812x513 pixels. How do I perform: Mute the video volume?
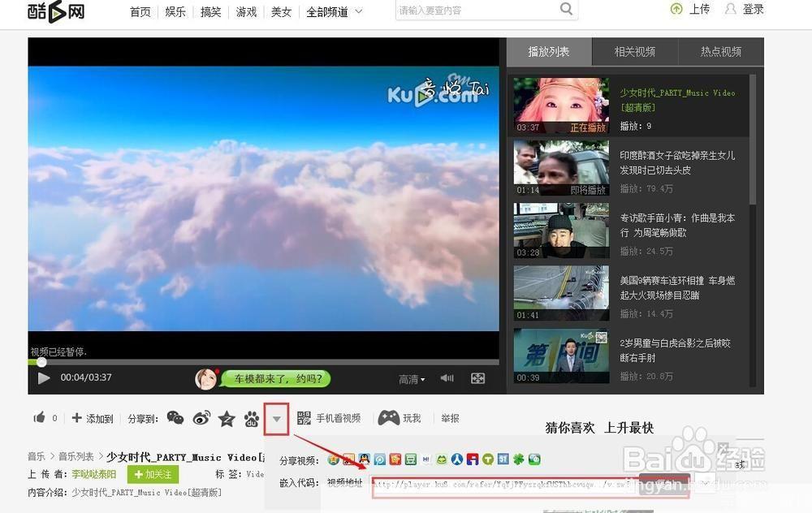(x=447, y=378)
